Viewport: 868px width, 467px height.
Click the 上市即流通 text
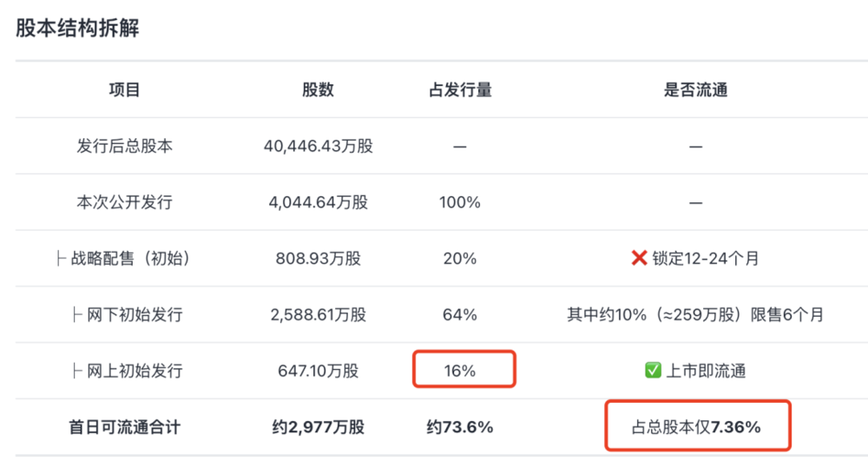coord(706,371)
